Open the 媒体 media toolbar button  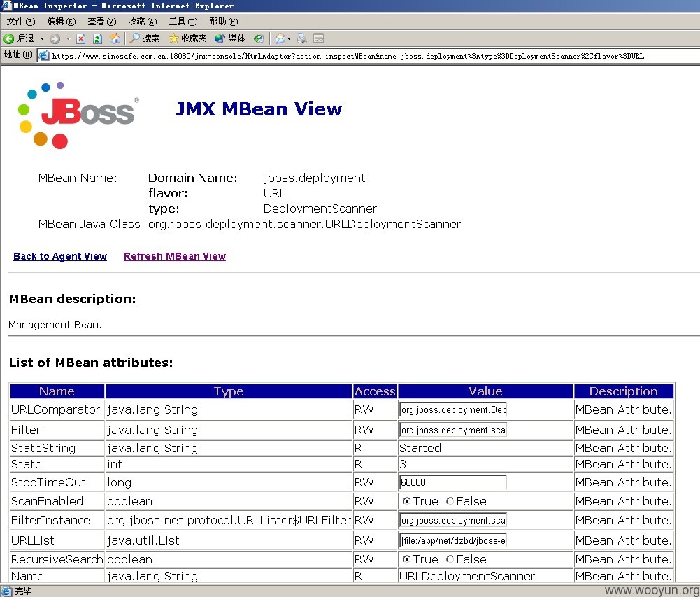click(230, 39)
